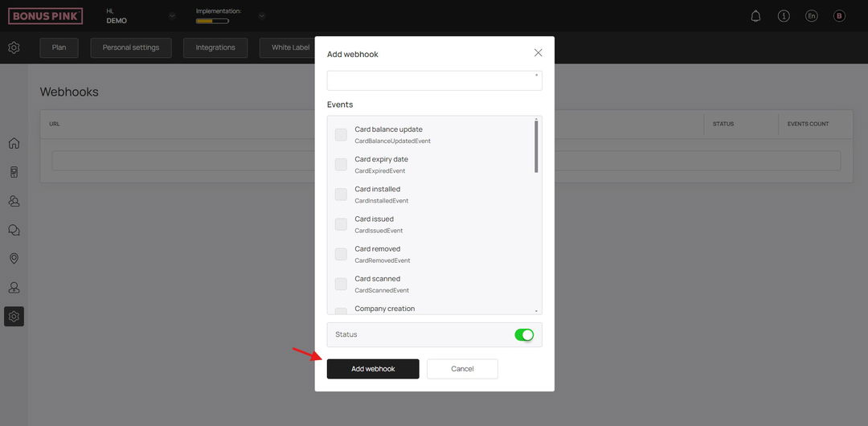Click the scroll-down arrow of events list
This screenshot has width=868, height=426.
tap(536, 311)
